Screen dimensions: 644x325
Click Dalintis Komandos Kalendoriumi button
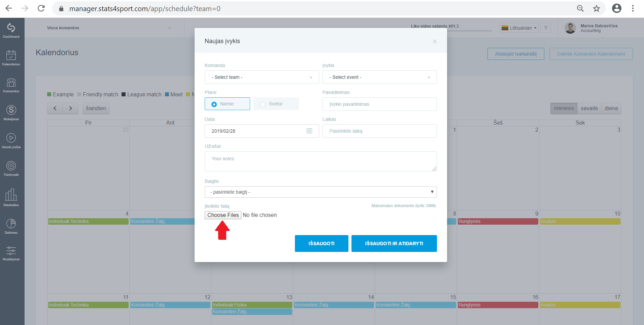(x=591, y=54)
